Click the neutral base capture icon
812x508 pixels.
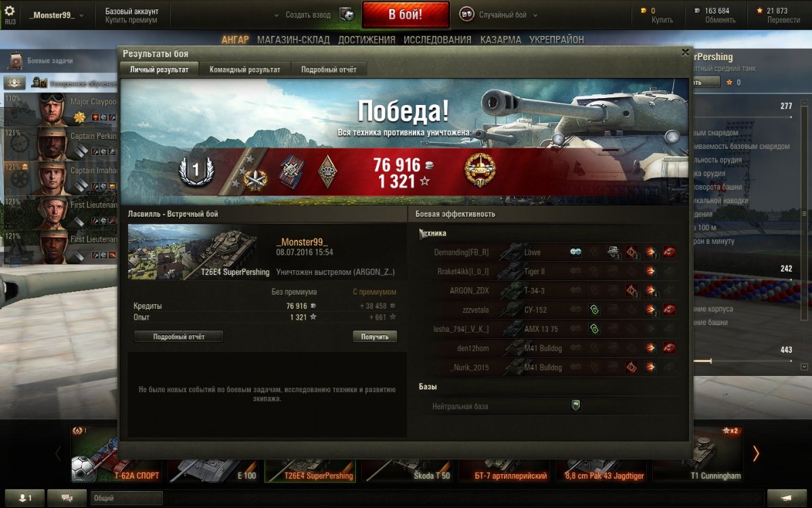pos(576,406)
